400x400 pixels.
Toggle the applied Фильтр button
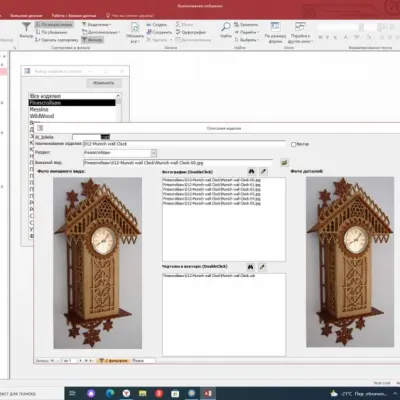click(93, 40)
